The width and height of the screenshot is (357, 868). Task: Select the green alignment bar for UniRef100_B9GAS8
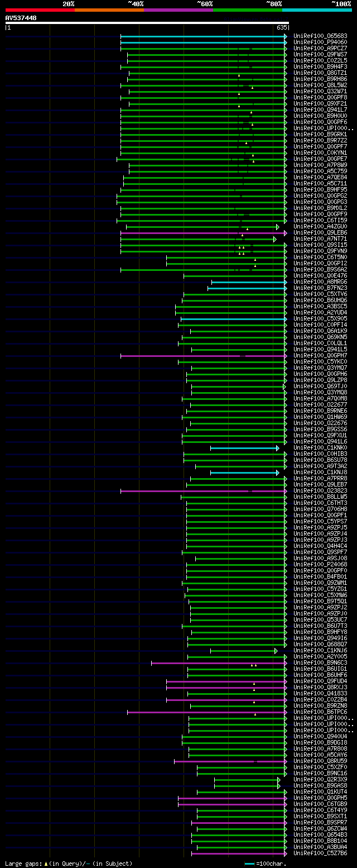click(247, 786)
